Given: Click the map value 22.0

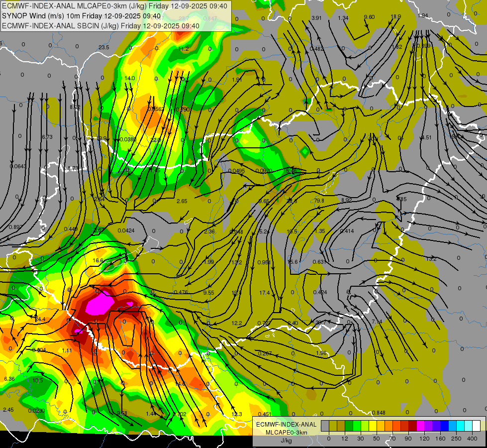Looking at the screenshot, I should pos(155,140).
